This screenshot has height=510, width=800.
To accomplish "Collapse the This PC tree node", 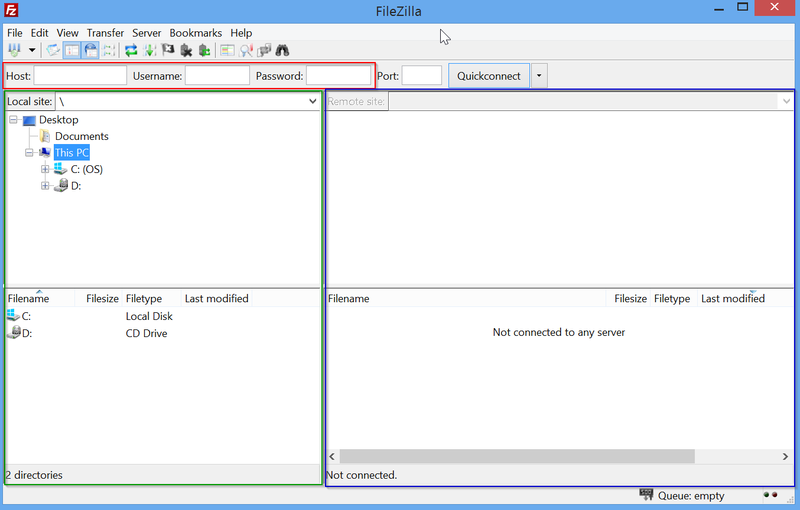I will (x=29, y=152).
